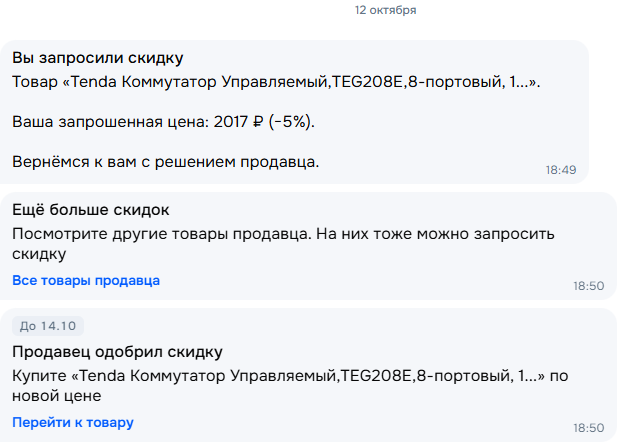Screen dimensions: 625x447
Task: Click the "До 14.10" deadline badge
Action: click(48, 326)
